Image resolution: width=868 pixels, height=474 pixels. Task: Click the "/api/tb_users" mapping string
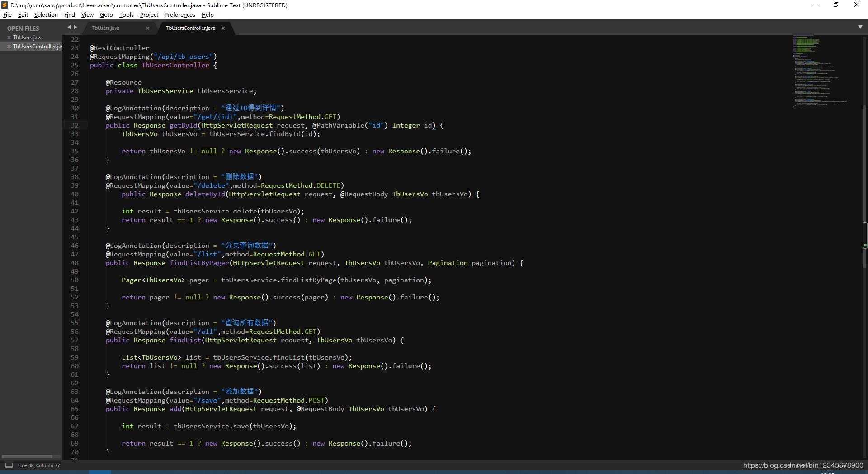tap(183, 57)
